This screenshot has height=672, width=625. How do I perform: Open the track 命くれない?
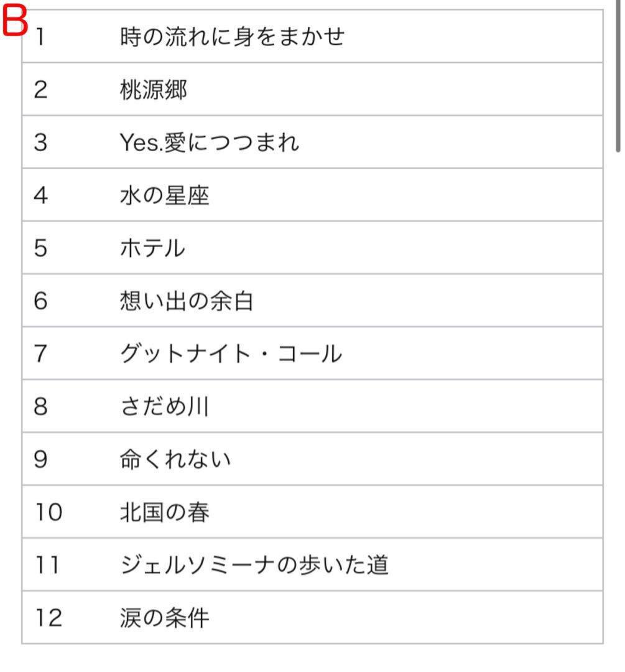click(x=175, y=460)
